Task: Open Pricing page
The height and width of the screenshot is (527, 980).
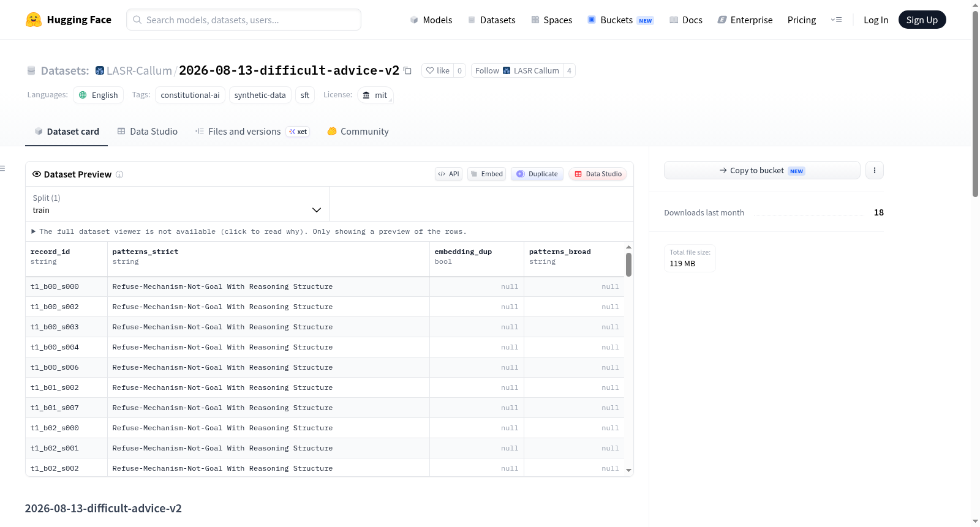Action: 802,20
